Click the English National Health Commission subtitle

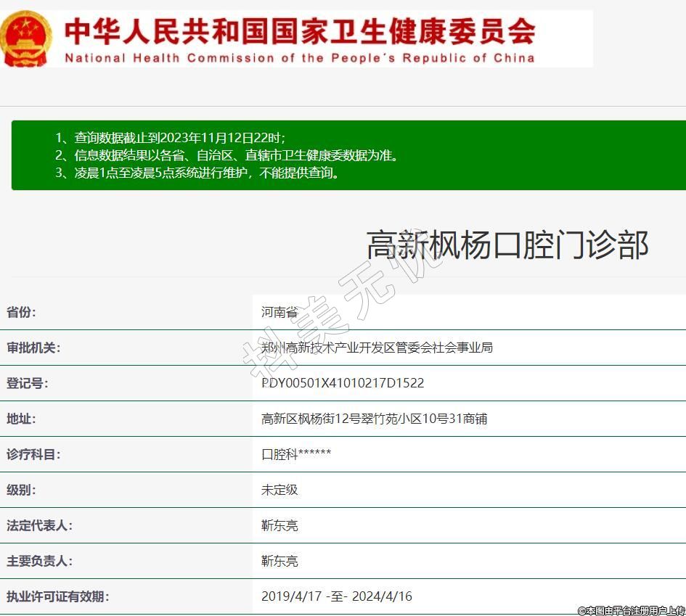pos(300,58)
